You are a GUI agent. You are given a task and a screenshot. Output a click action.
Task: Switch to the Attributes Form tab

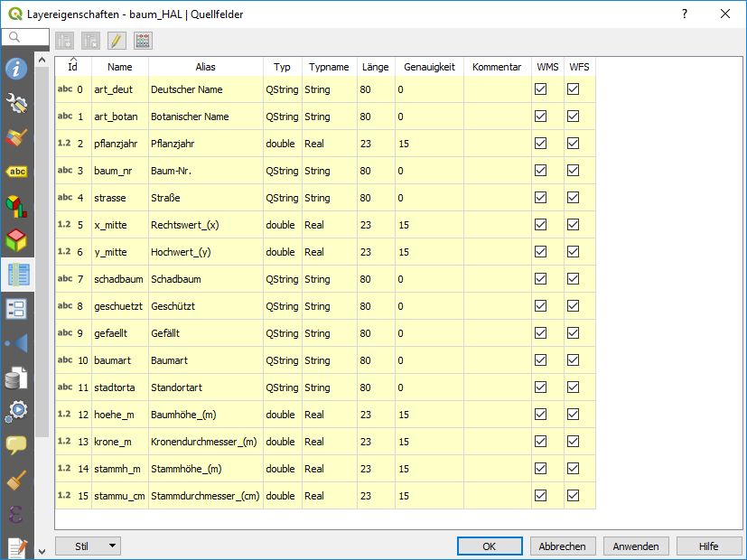(x=16, y=309)
